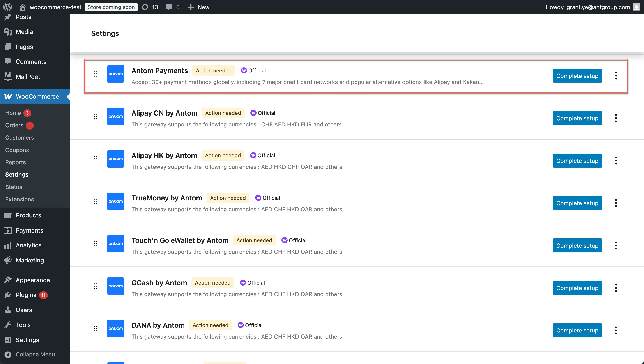The image size is (644, 364).
Task: Click the Alipay HK by Antom title
Action: tap(164, 155)
